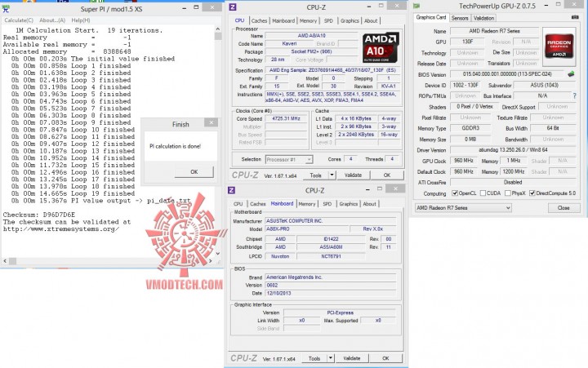Viewport: 588px width, 368px height.
Task: Open the Calculate(C) menu in Super PI
Action: (19, 20)
